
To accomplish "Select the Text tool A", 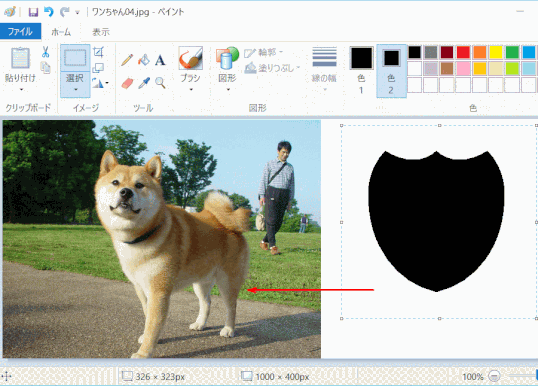I will tap(160, 60).
